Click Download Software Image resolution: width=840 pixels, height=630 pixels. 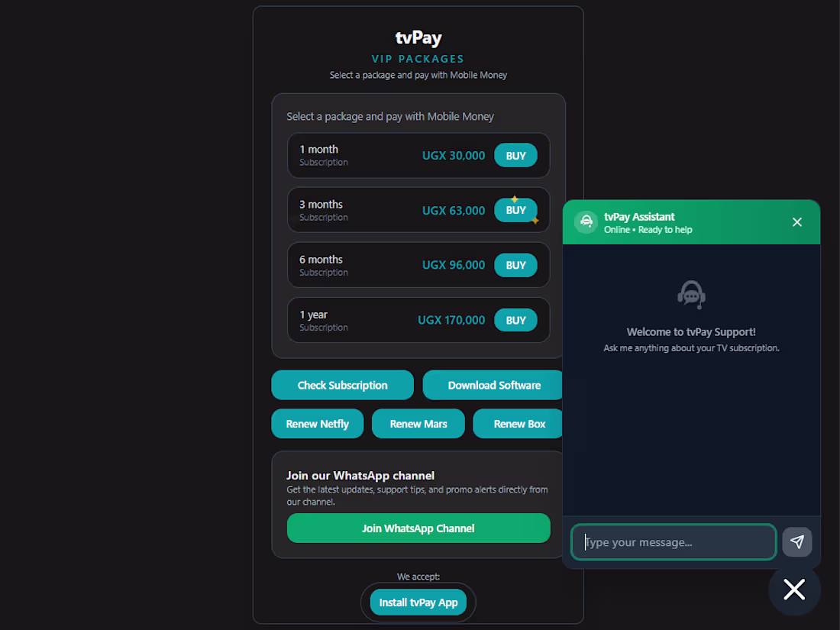pyautogui.click(x=493, y=385)
